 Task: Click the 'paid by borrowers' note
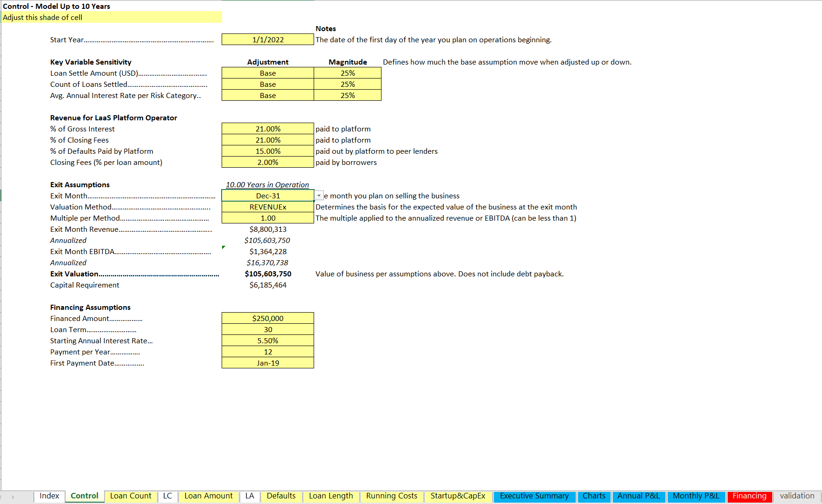point(346,162)
